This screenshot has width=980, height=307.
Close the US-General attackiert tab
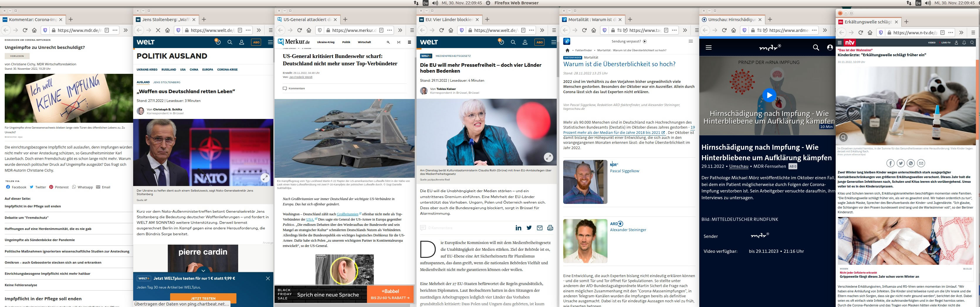335,19
